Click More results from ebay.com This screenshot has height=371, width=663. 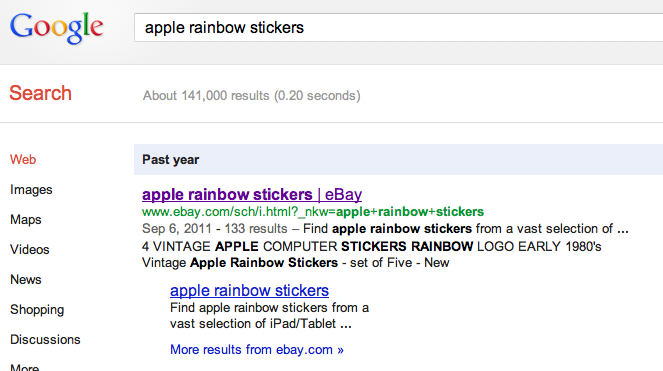(257, 350)
